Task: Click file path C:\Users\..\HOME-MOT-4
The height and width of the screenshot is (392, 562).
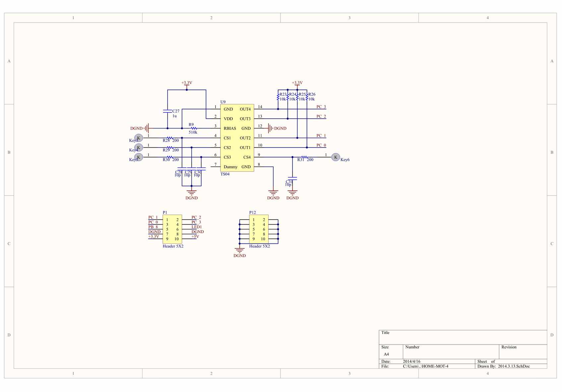Action: click(426, 366)
